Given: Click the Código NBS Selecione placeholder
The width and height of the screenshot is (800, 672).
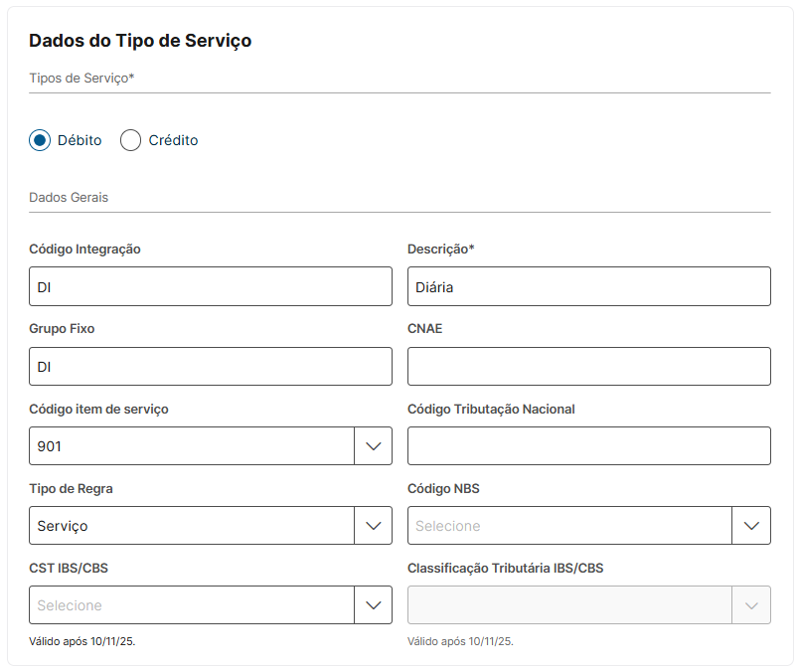Looking at the screenshot, I should pos(448,526).
